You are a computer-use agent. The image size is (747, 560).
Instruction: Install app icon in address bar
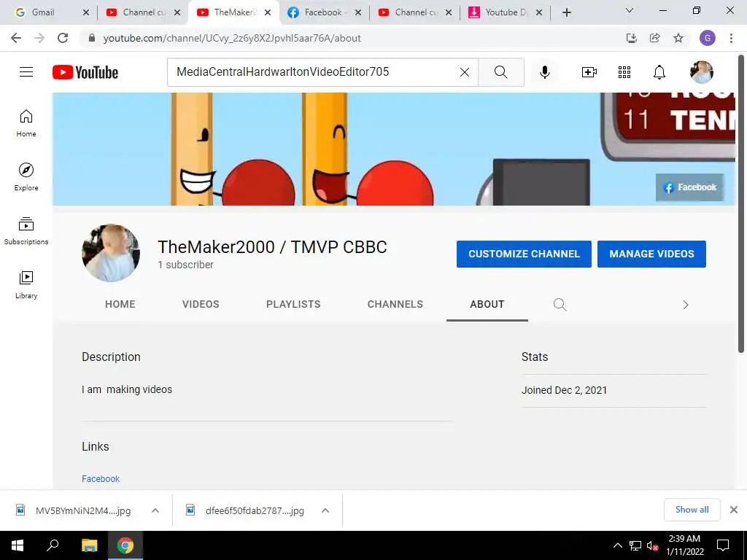click(632, 38)
